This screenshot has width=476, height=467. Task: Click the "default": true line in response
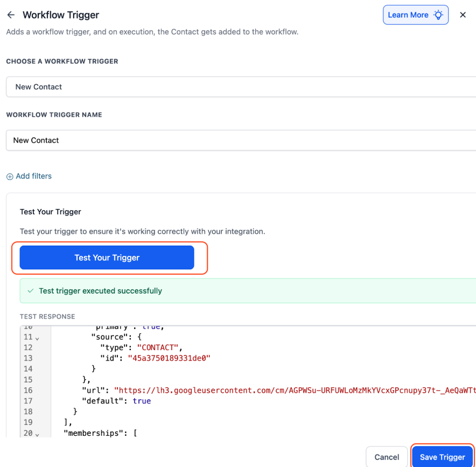point(116,401)
